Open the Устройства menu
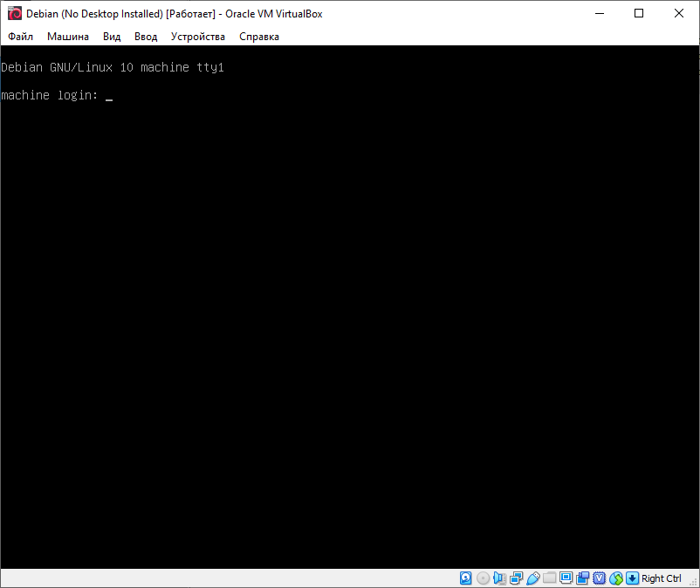 coord(198,37)
